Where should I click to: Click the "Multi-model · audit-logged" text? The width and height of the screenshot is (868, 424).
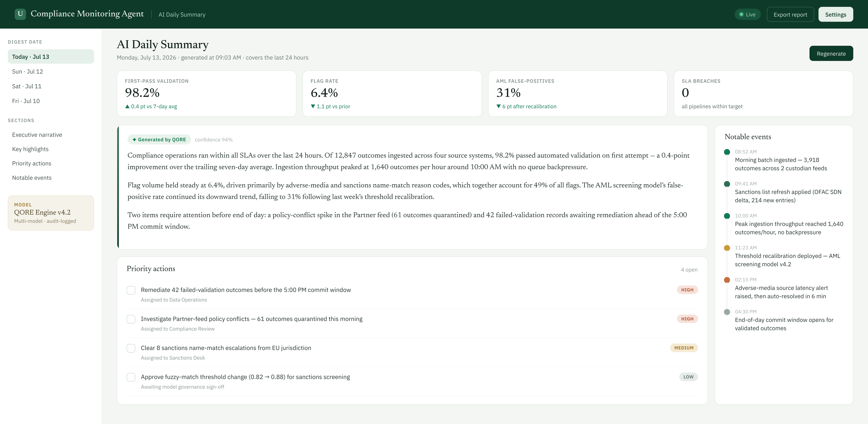click(45, 221)
